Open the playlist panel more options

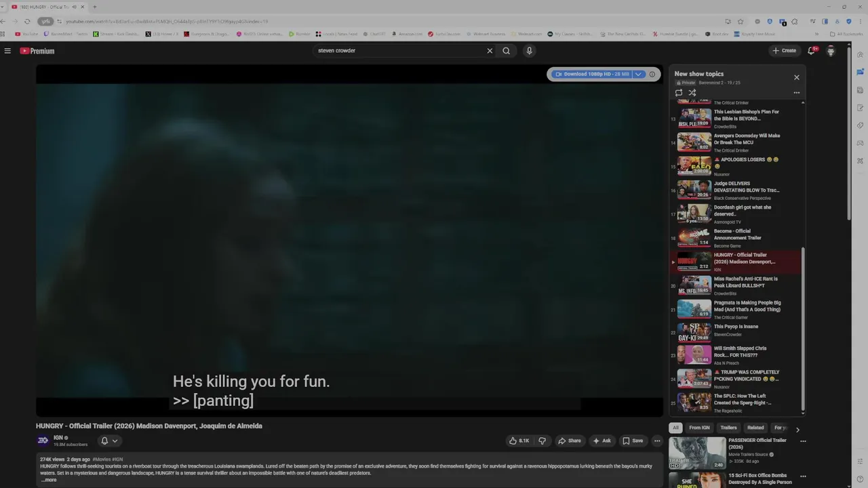(x=797, y=93)
